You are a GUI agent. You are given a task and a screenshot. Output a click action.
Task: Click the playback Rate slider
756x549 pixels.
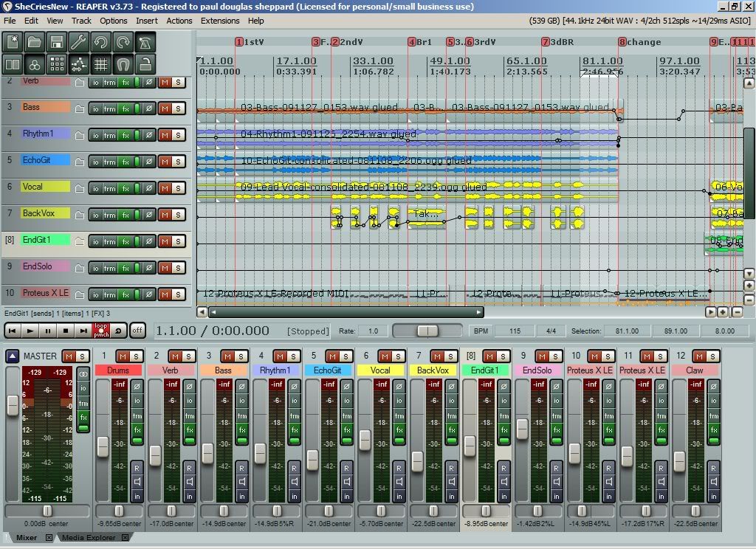[427, 331]
